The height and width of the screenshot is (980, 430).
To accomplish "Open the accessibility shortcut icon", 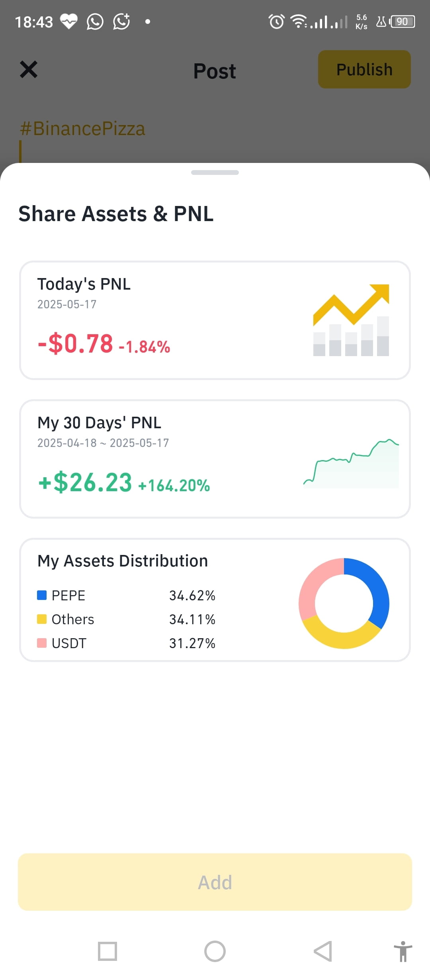I will [x=403, y=951].
